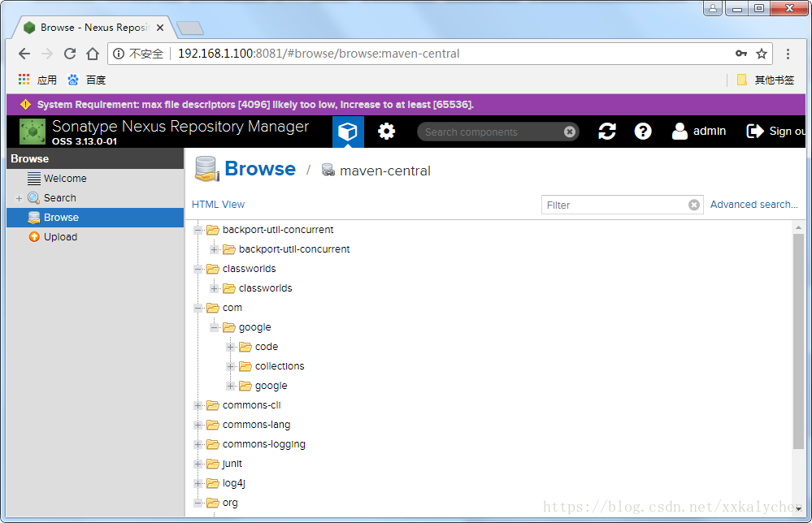Image resolution: width=812 pixels, height=523 pixels.
Task: Click the browser address bar URL
Action: point(319,54)
